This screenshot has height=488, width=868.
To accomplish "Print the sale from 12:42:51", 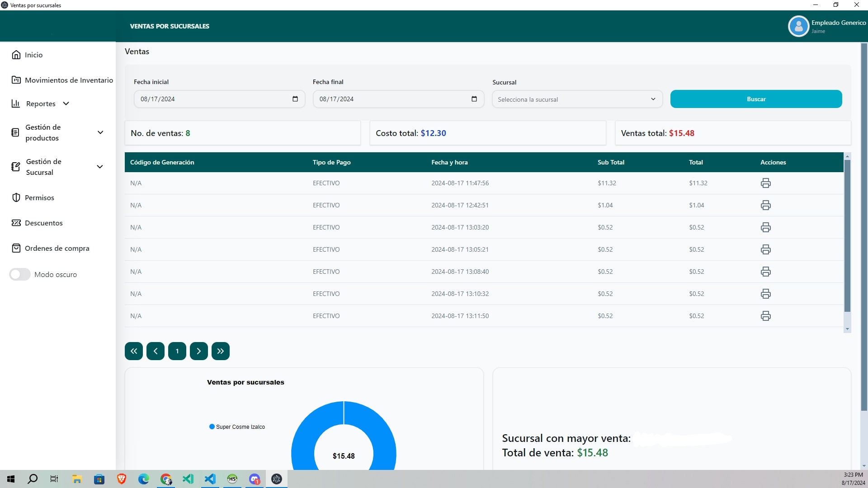I will 765,205.
